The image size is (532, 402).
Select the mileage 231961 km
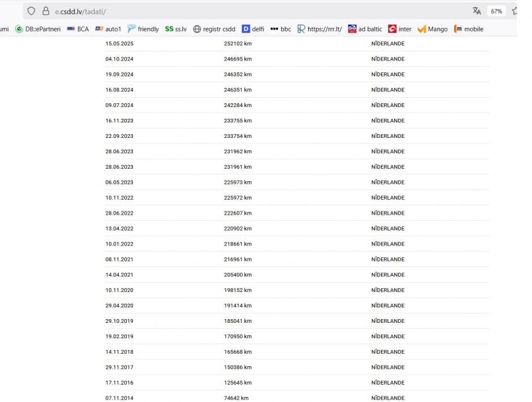tap(238, 167)
